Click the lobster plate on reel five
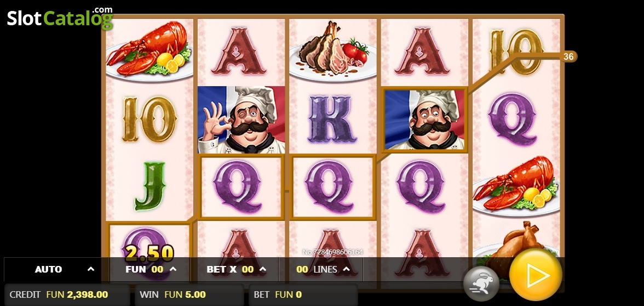The width and height of the screenshot is (644, 306). click(x=516, y=186)
